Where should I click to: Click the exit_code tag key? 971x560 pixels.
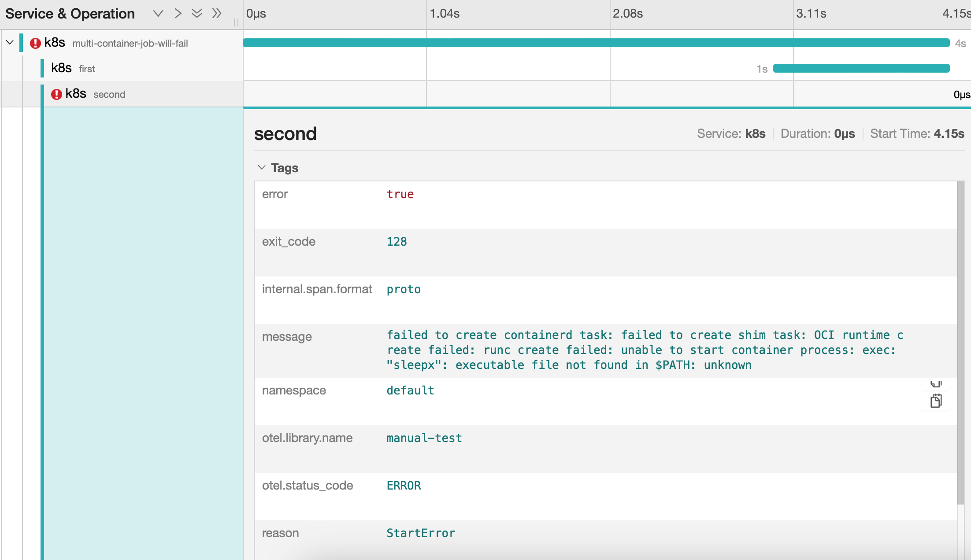point(289,242)
